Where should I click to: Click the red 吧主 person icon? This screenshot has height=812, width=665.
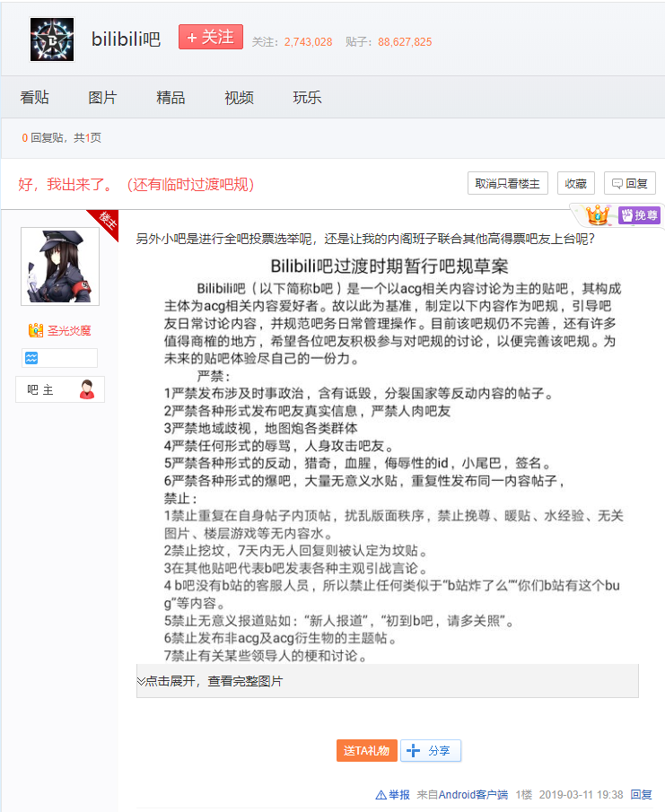tap(87, 389)
